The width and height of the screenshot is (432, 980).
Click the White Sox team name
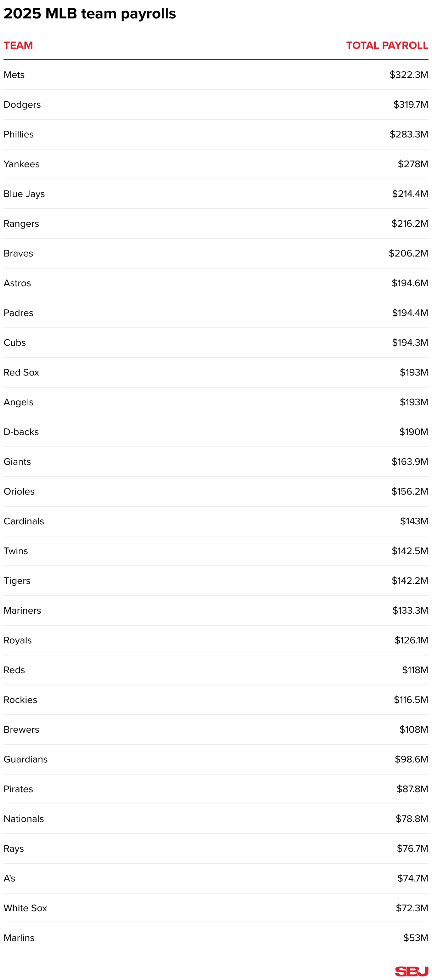pos(25,908)
